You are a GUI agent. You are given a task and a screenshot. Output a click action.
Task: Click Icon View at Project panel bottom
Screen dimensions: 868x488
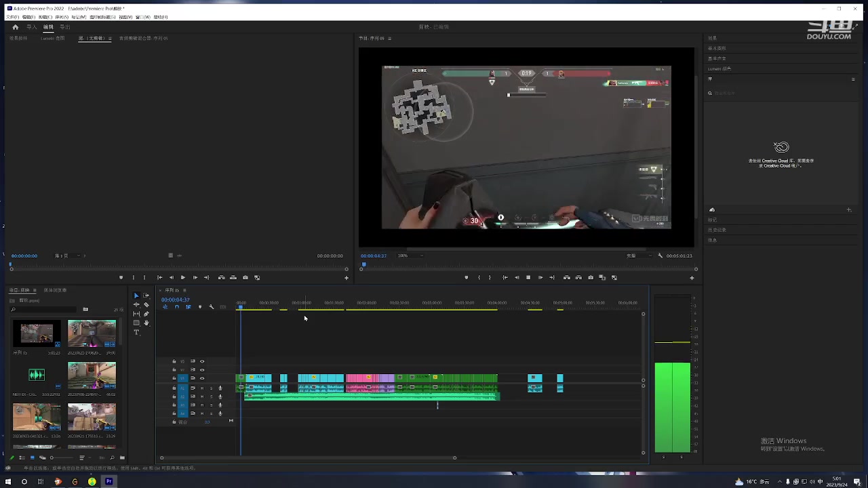tap(32, 457)
